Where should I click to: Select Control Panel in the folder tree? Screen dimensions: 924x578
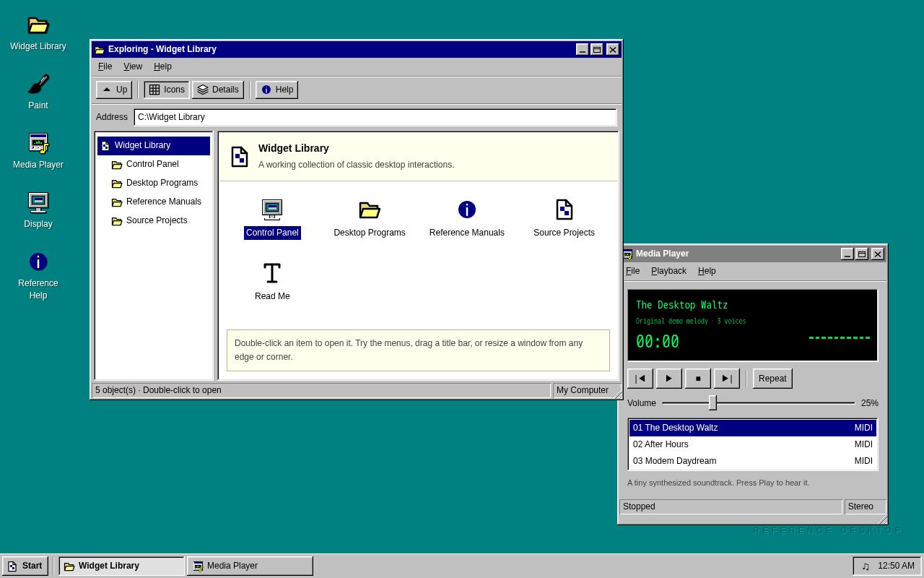coord(154,164)
